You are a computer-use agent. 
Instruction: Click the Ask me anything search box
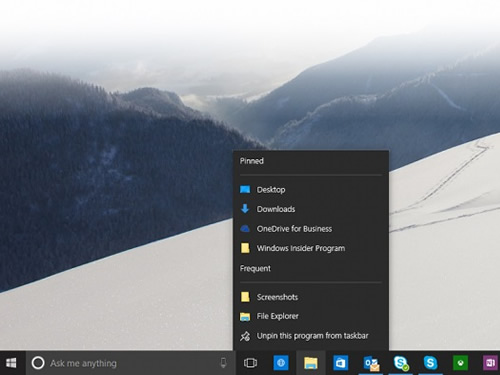coord(131,363)
